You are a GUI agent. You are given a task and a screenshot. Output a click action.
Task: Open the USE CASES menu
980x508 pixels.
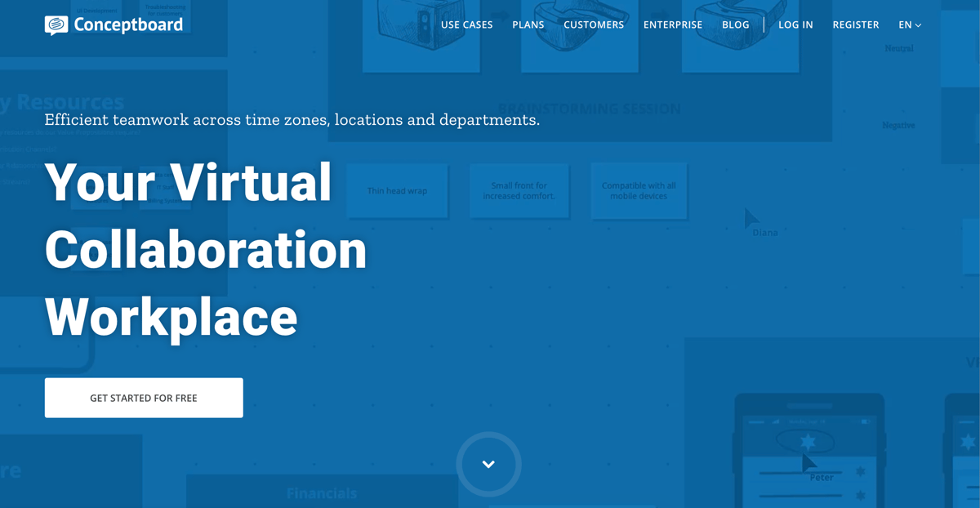tap(466, 25)
